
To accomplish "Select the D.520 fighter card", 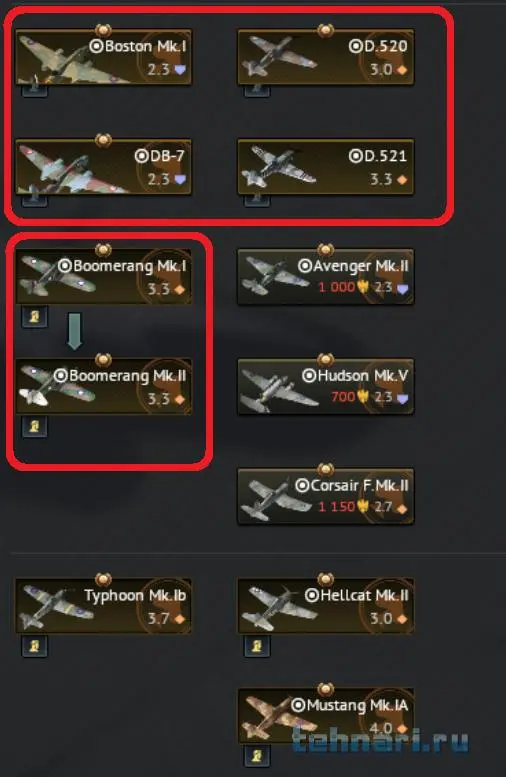I will tap(326, 57).
